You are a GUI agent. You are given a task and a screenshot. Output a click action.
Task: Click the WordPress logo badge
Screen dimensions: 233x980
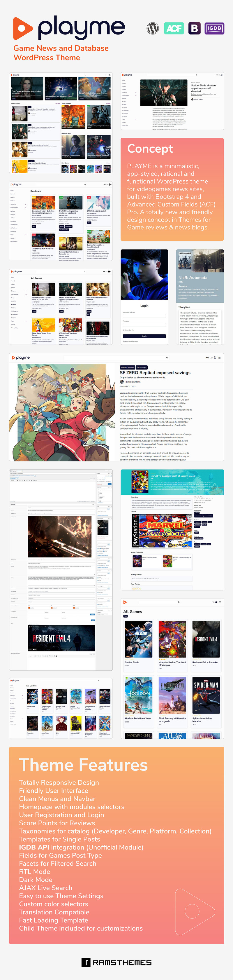coord(153,28)
